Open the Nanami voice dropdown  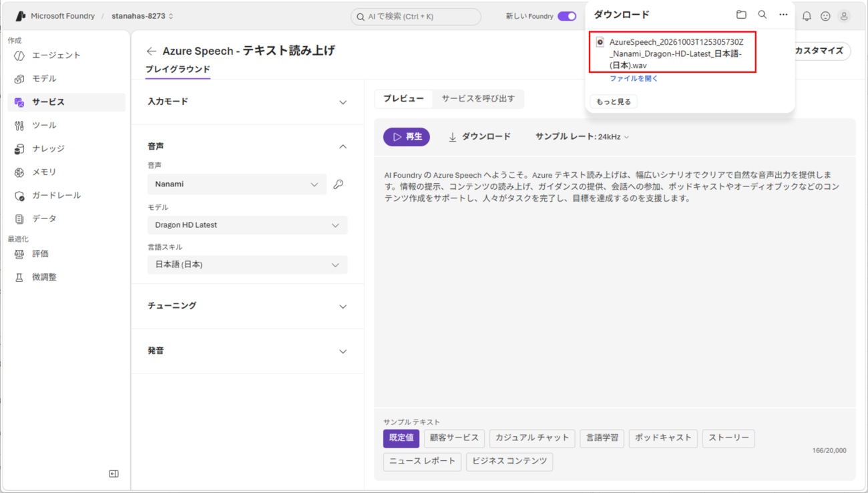(237, 184)
